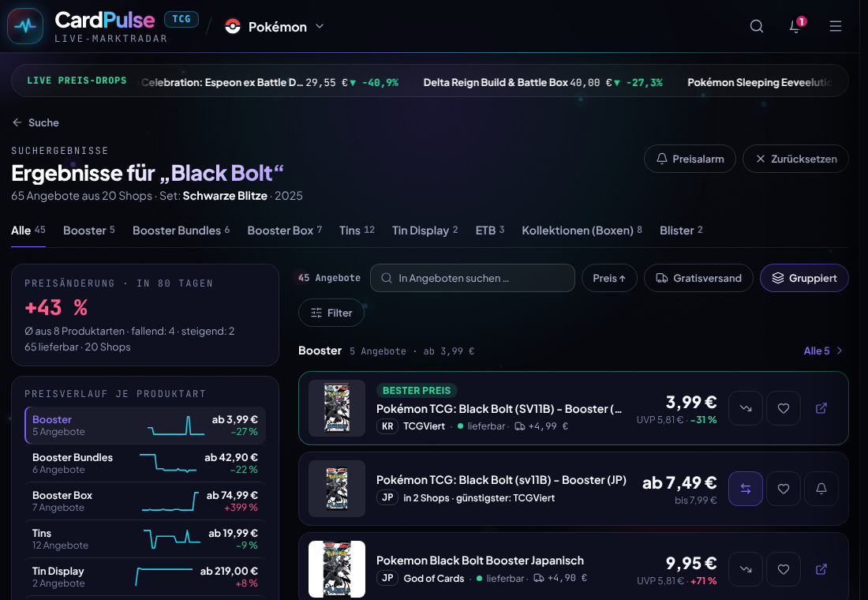
Task: Compare shops for Booster (JP) 7,49 €
Action: click(x=746, y=489)
